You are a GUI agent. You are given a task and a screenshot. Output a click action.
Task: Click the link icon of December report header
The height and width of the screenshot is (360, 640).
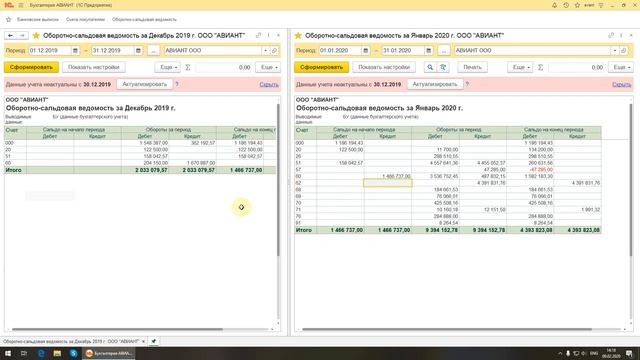click(258, 36)
